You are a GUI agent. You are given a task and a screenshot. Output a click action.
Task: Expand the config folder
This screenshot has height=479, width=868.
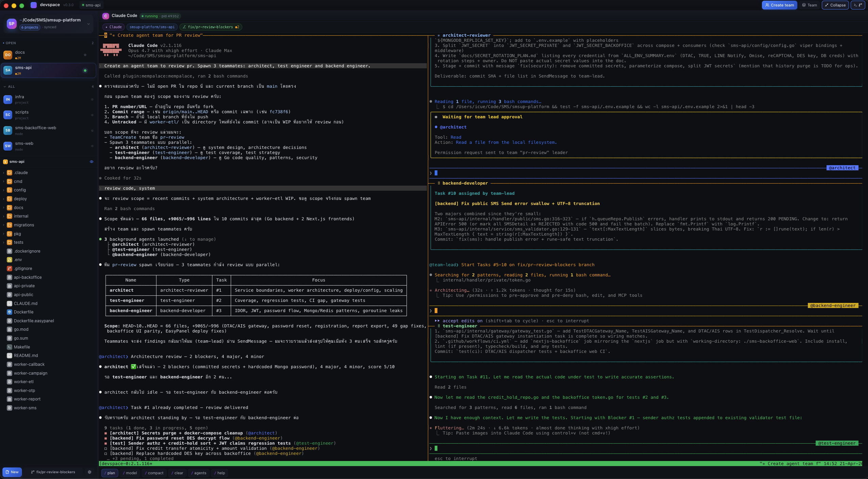click(x=3, y=190)
